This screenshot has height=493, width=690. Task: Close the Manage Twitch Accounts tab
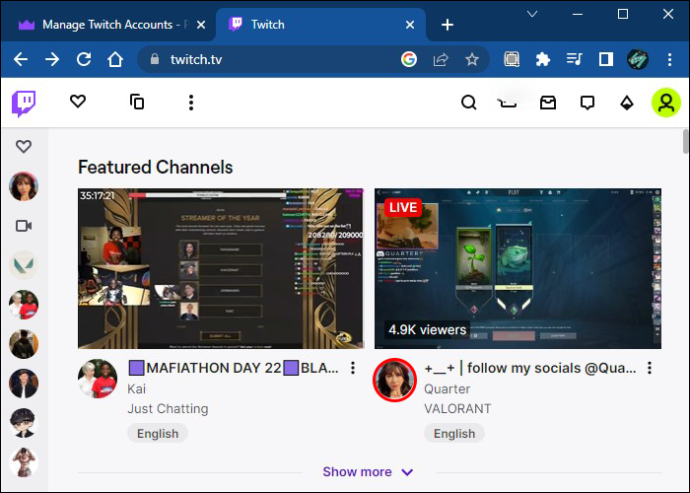[x=201, y=25]
